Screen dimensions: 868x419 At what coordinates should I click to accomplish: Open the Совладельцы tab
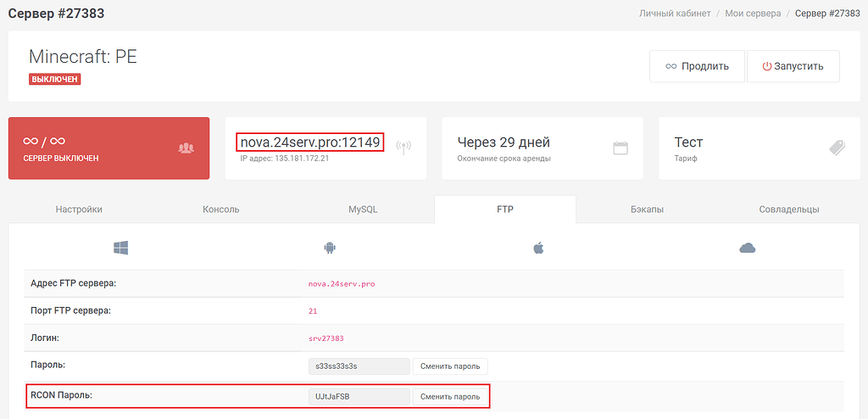(789, 209)
